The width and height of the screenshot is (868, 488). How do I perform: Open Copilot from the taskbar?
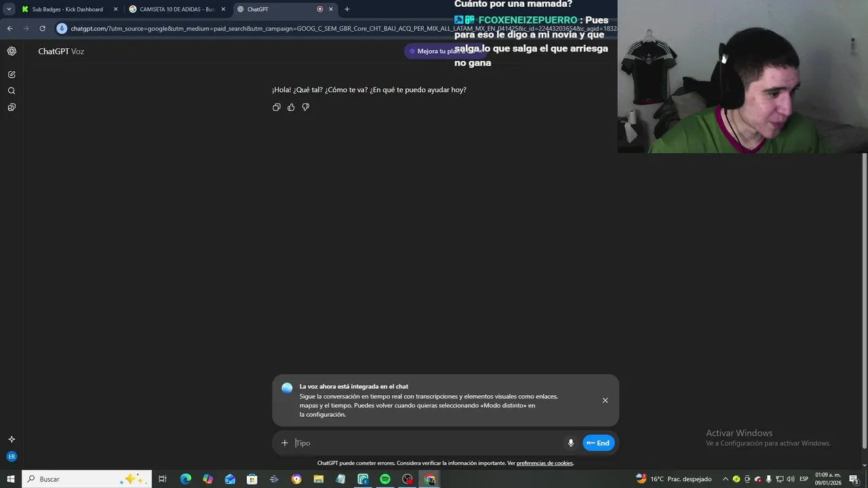coord(208,479)
